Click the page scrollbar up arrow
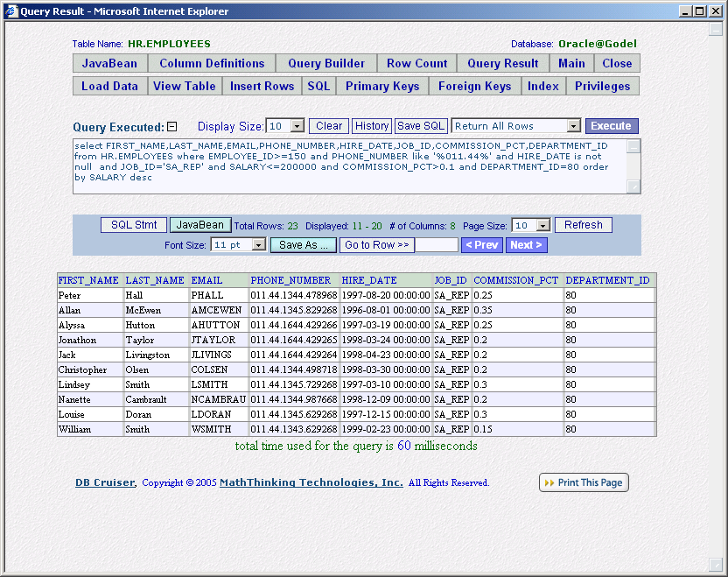 [x=716, y=29]
